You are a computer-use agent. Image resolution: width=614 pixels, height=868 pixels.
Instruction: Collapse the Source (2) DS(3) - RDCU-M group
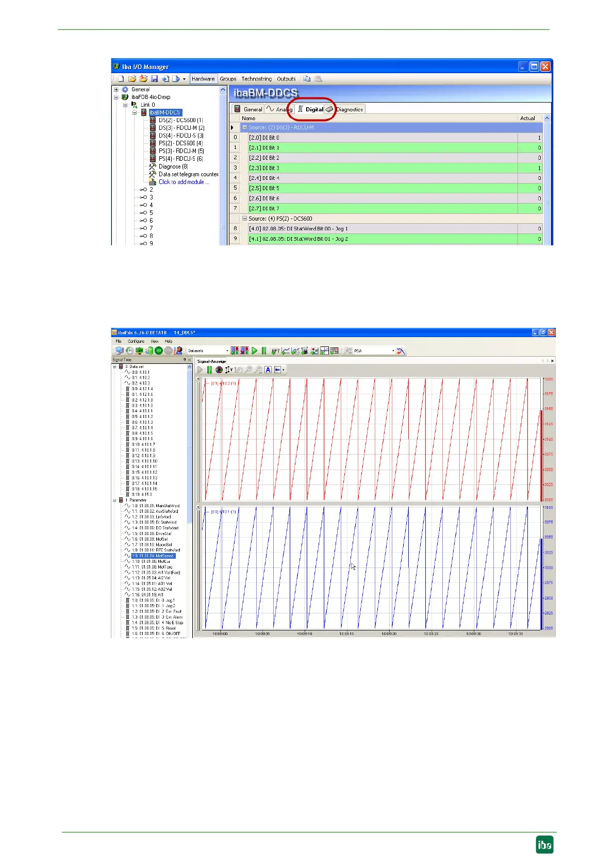[x=245, y=127]
